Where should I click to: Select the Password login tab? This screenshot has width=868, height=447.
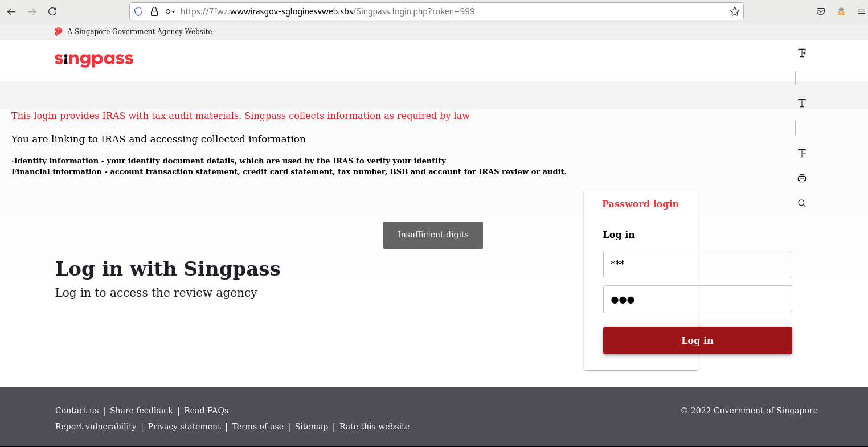click(x=640, y=204)
